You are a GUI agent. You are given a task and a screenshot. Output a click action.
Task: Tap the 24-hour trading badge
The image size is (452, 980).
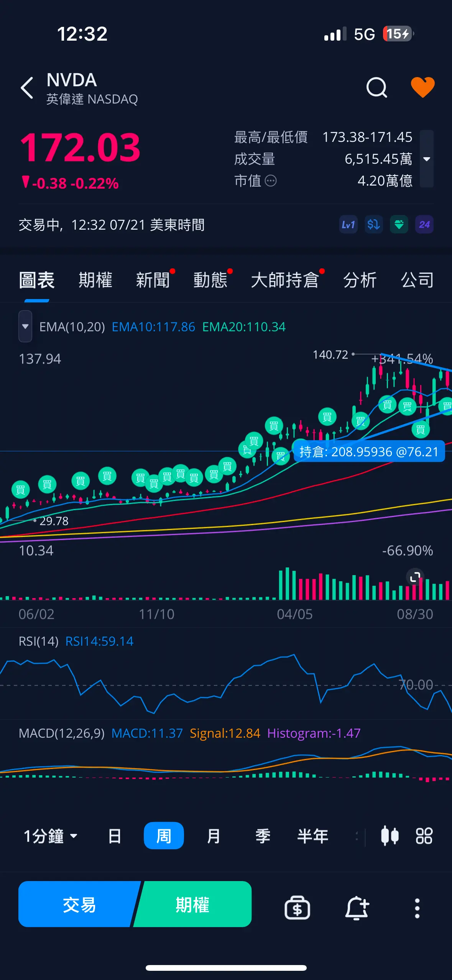424,225
